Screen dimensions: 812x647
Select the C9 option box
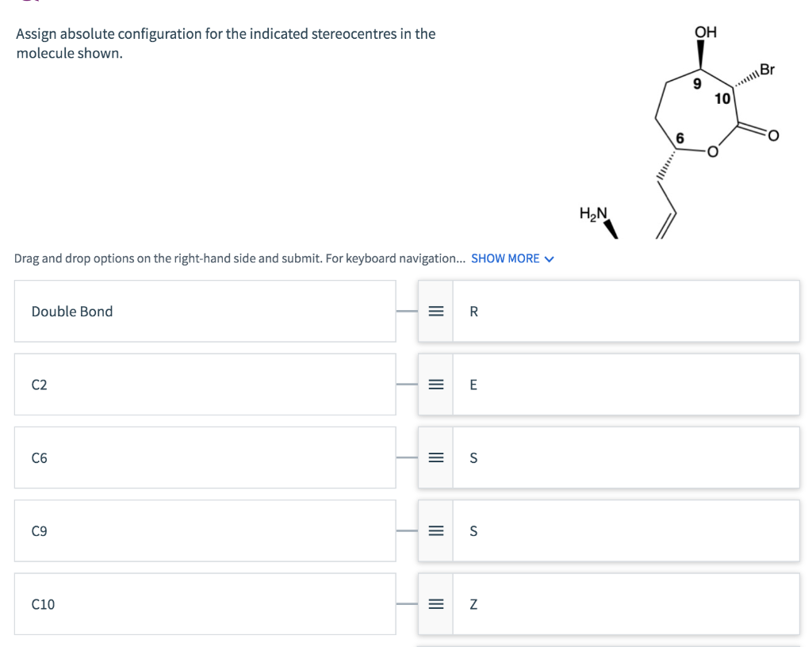205,530
